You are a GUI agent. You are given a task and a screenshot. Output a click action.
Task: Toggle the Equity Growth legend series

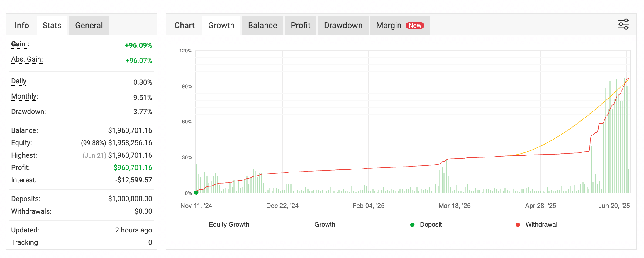(223, 225)
